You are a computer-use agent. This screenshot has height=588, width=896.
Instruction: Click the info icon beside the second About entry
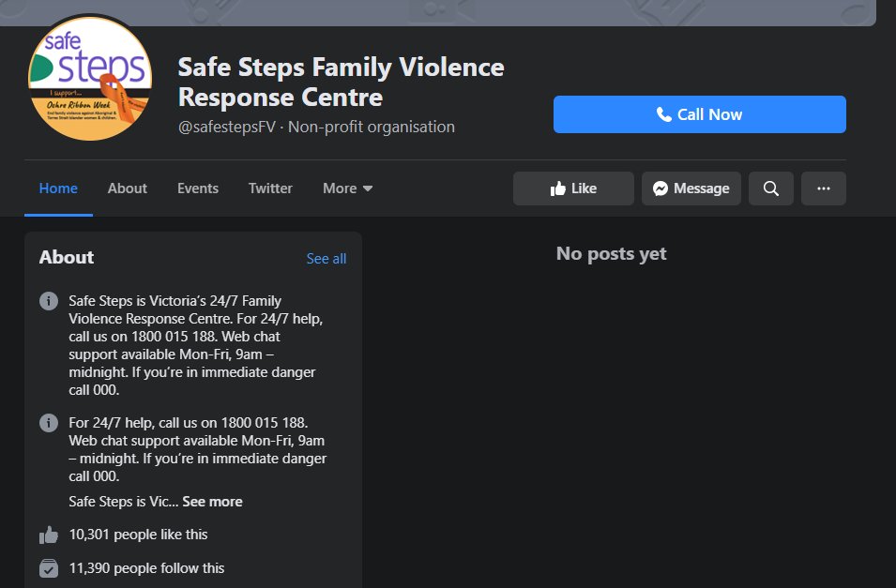[48, 423]
